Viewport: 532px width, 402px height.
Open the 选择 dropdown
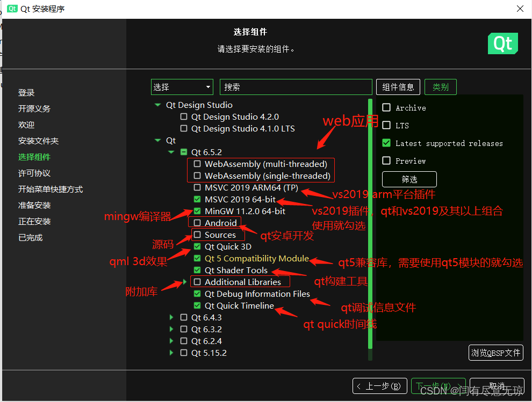pyautogui.click(x=182, y=87)
